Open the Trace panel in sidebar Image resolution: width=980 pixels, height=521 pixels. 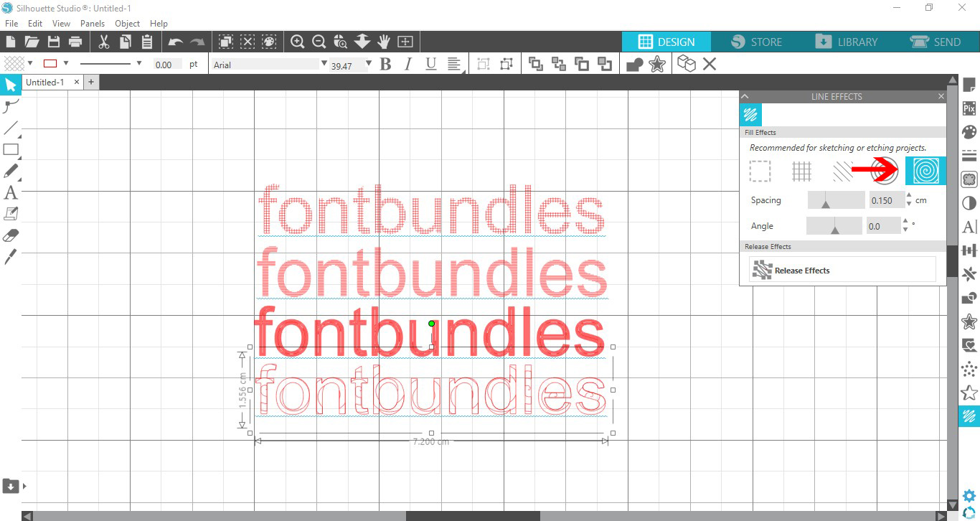[969, 179]
